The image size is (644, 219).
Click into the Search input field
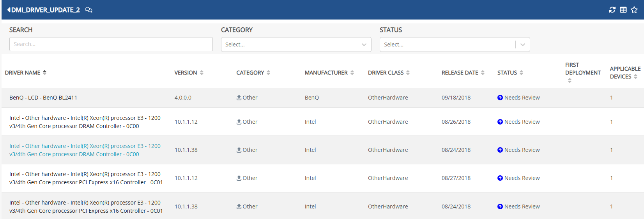111,44
